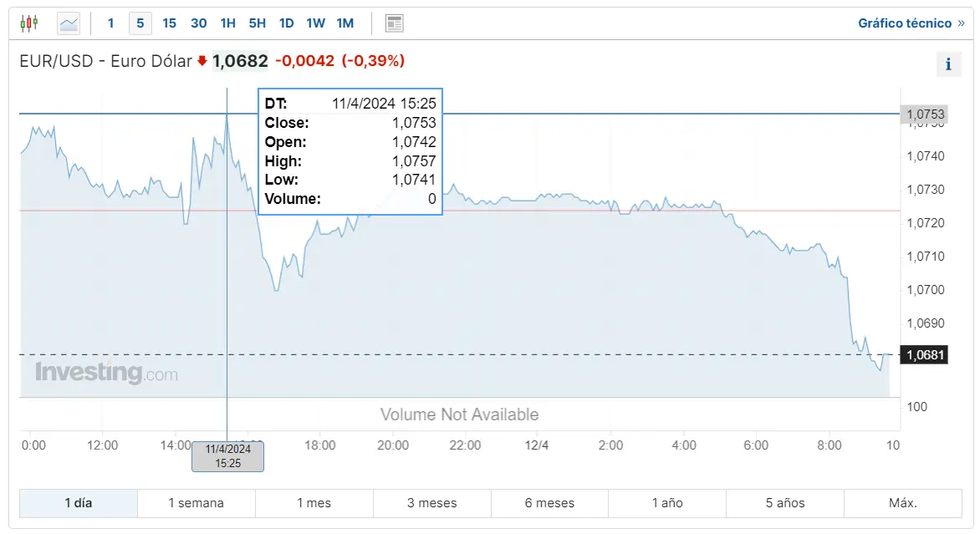Open the news table icon in toolbar
The height and width of the screenshot is (534, 980).
tap(395, 23)
